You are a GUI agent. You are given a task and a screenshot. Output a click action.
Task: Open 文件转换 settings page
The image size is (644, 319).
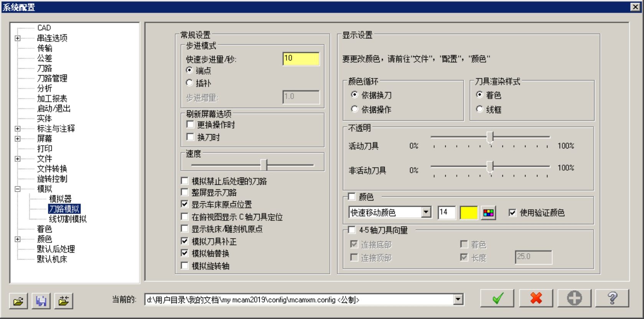pos(52,169)
